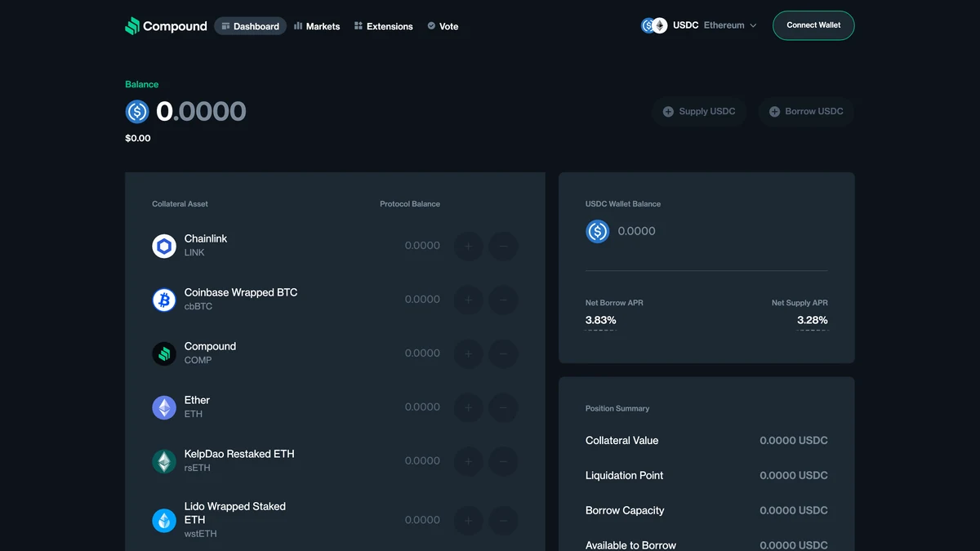The height and width of the screenshot is (551, 980).
Task: Open the Extensions tab
Action: click(x=383, y=26)
